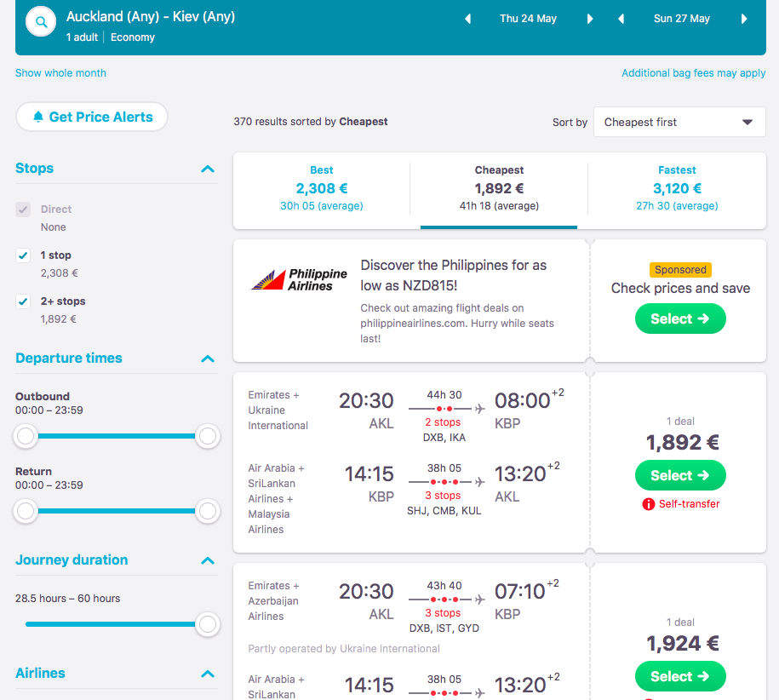Open the Cheapest first sort dropdown
779x700 pixels.
pos(679,122)
